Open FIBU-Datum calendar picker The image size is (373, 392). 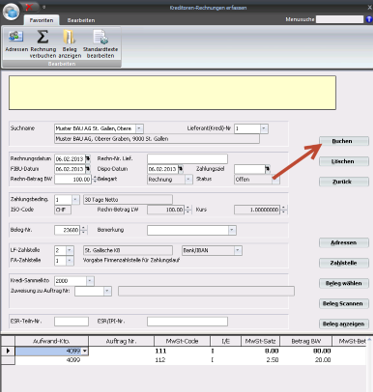click(88, 169)
